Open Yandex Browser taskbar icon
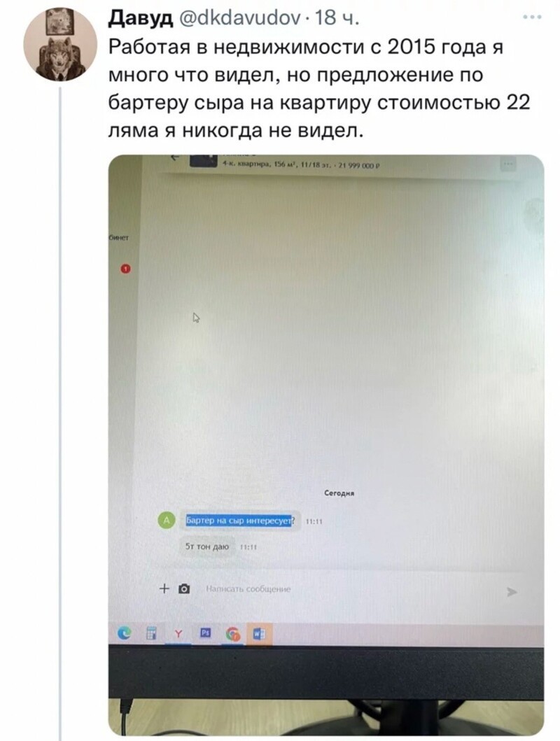Image resolution: width=560 pixels, height=741 pixels. pyautogui.click(x=178, y=634)
